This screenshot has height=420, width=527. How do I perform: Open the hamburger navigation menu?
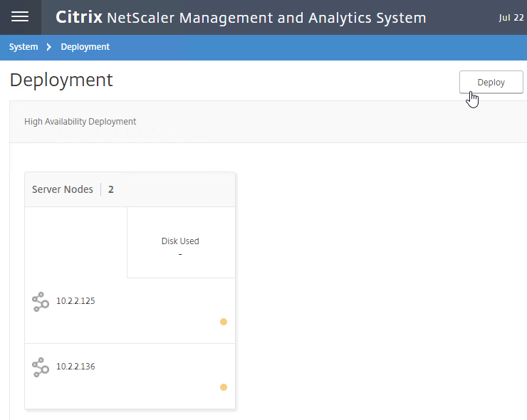click(x=20, y=17)
